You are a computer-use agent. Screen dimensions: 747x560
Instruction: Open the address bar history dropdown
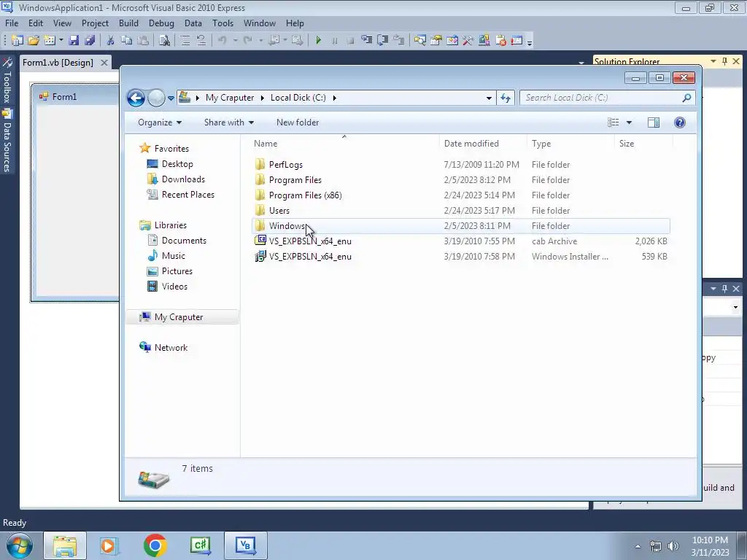pos(489,98)
